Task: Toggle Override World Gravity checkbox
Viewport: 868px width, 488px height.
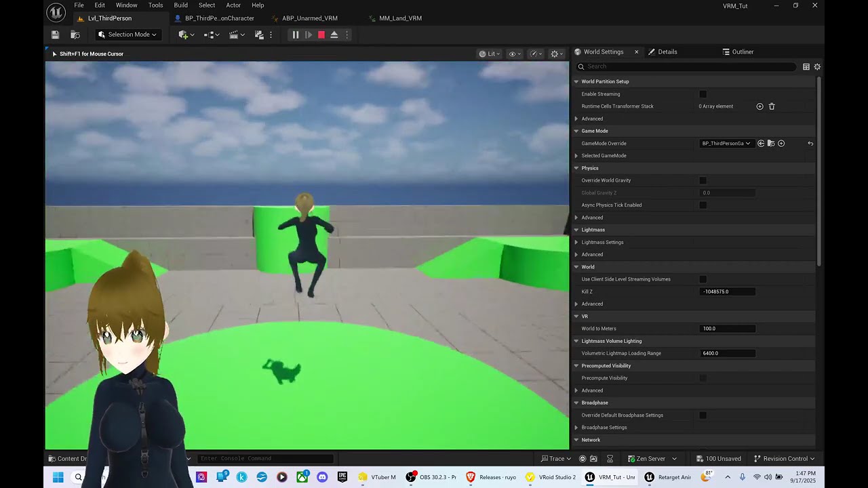Action: point(703,180)
